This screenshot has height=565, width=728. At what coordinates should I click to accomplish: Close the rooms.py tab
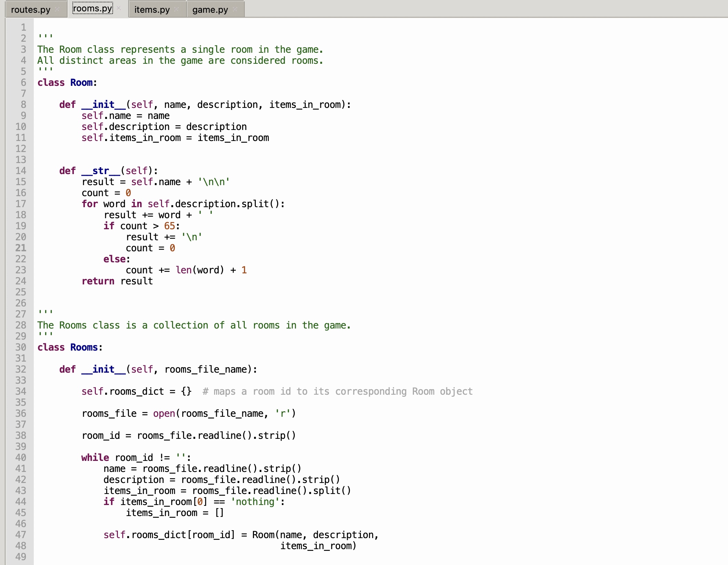pos(119,8)
